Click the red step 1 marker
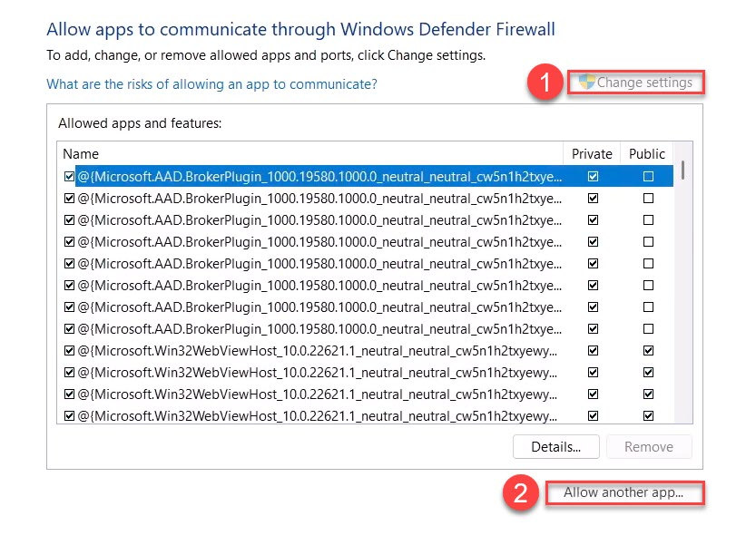The image size is (756, 555). [545, 83]
